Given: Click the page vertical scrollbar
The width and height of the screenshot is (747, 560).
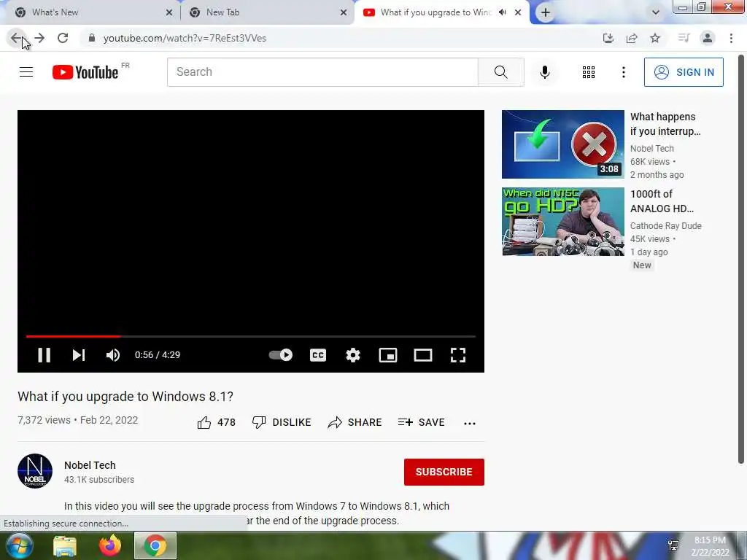Looking at the screenshot, I should (x=741, y=260).
